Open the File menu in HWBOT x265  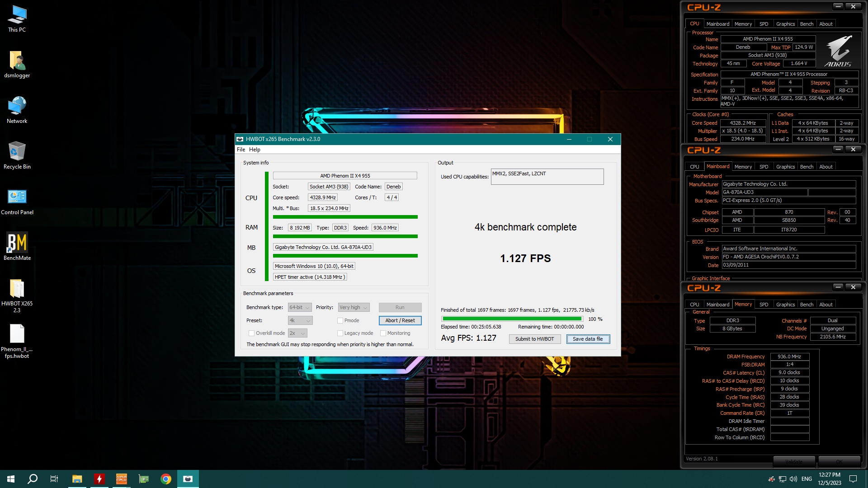coord(241,150)
